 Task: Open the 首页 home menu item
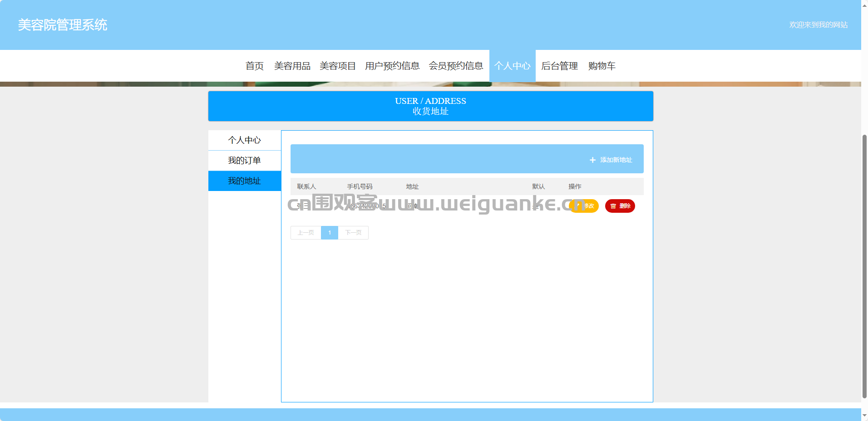pyautogui.click(x=255, y=66)
